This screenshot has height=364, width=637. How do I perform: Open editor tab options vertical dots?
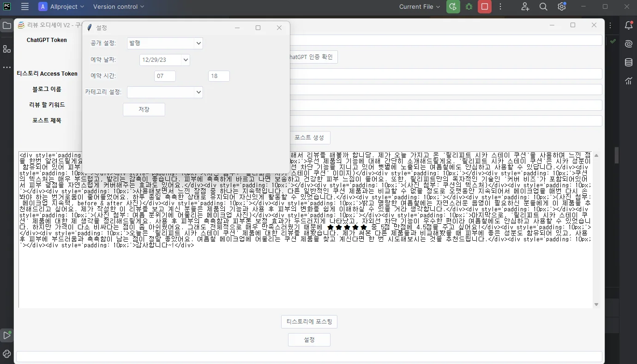[610, 26]
